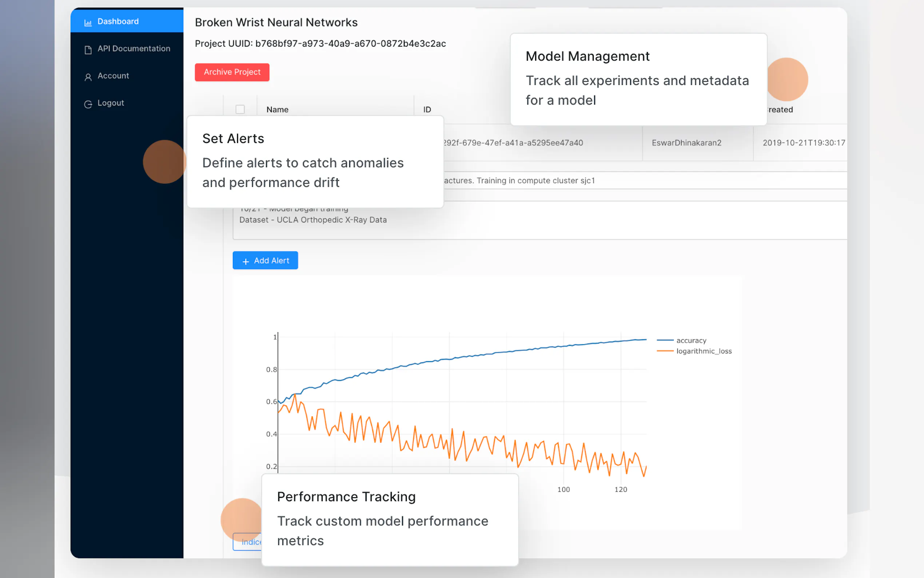Tick the select-all checkbox next to Name
The image size is (924, 578).
pyautogui.click(x=240, y=109)
